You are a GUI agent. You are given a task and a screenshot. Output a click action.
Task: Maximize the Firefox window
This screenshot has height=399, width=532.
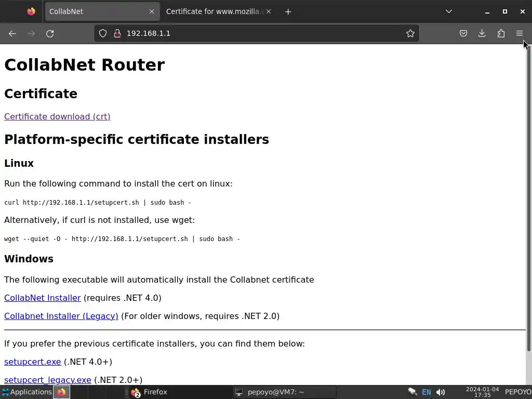(505, 11)
